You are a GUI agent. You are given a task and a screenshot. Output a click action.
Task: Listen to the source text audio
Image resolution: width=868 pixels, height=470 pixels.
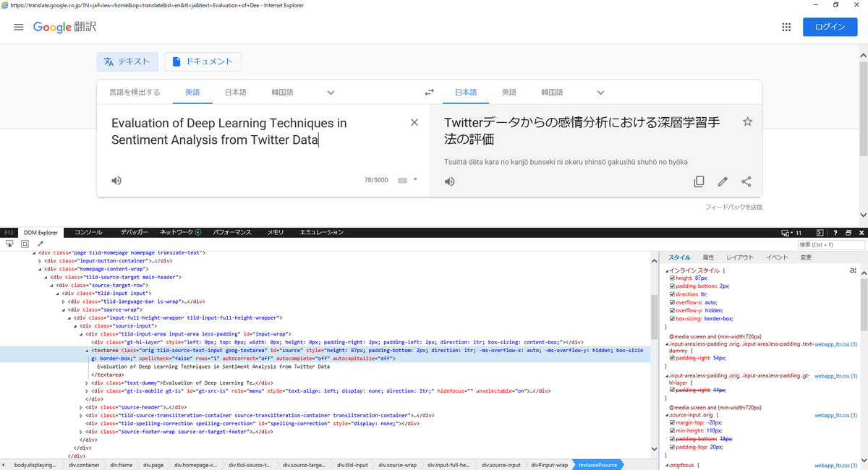coord(116,180)
